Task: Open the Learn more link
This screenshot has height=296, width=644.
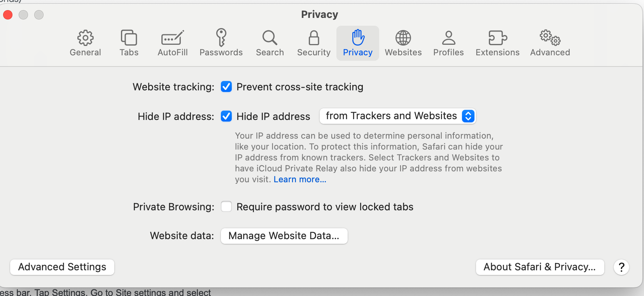Action: click(299, 179)
